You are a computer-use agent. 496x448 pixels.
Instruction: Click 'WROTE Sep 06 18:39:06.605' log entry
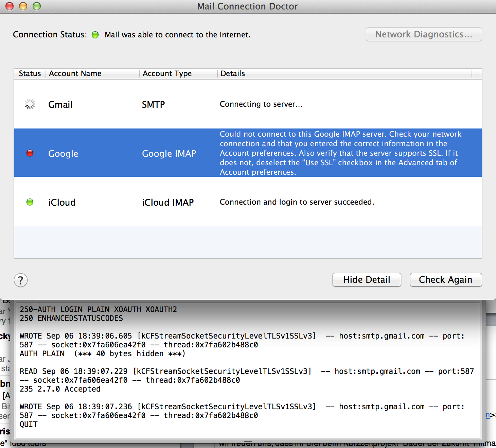(242, 340)
